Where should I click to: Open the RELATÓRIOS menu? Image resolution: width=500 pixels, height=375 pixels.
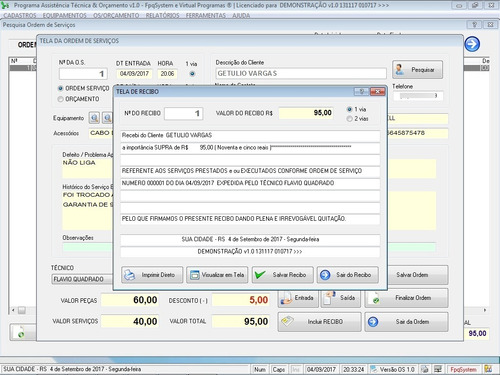[x=162, y=15]
